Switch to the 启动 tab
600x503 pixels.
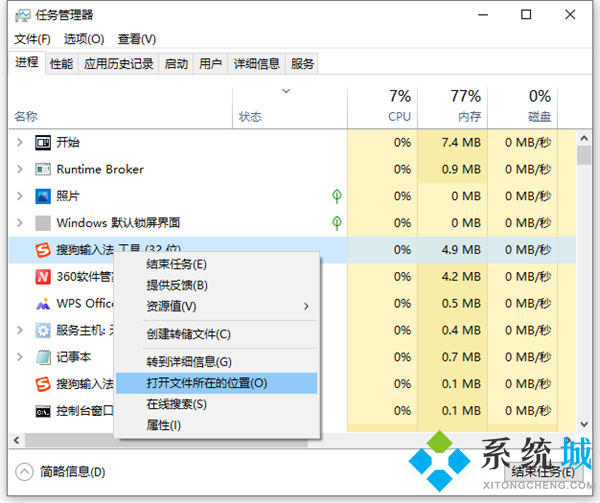pyautogui.click(x=176, y=63)
